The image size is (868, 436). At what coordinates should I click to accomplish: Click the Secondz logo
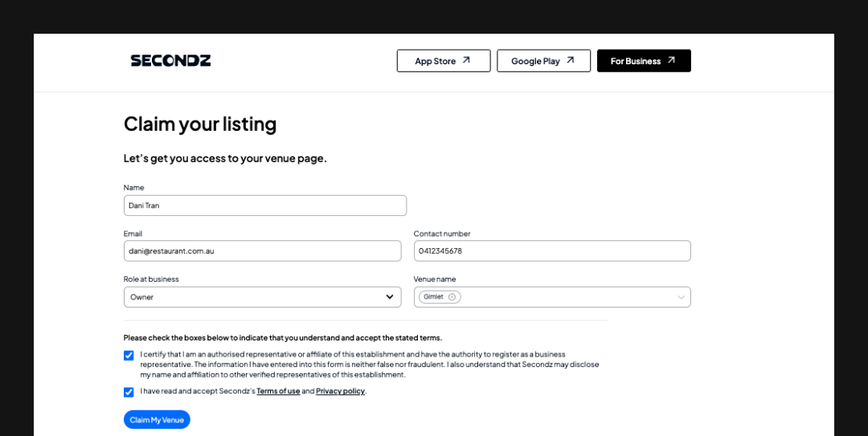(x=170, y=60)
